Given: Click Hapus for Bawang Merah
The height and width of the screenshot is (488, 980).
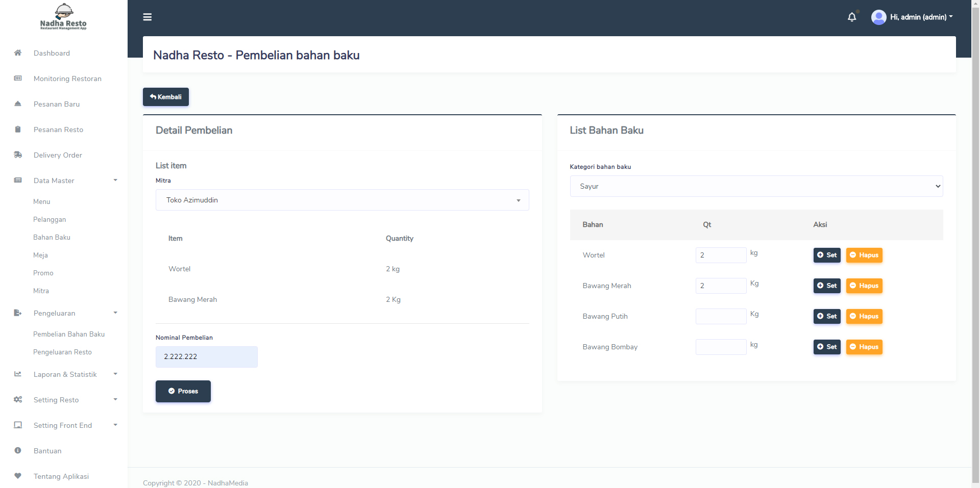Looking at the screenshot, I should (x=864, y=286).
